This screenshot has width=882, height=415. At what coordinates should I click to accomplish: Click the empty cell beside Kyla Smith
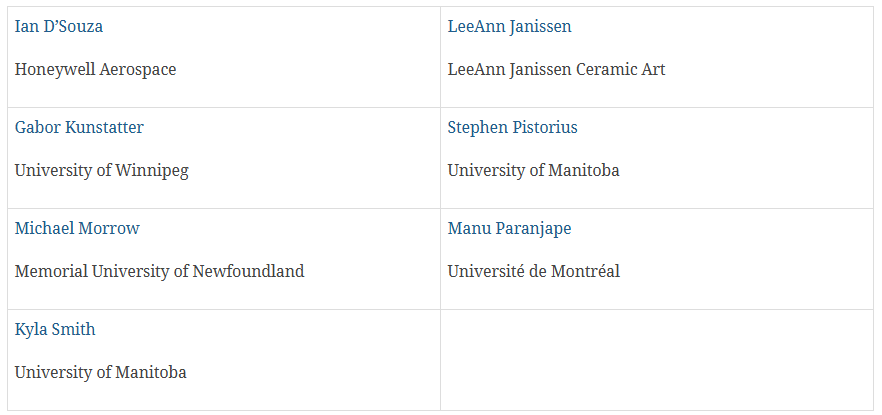point(656,360)
